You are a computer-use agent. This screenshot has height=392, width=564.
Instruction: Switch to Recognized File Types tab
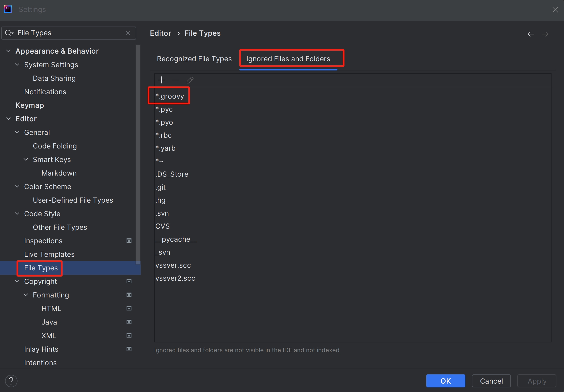[x=194, y=59]
